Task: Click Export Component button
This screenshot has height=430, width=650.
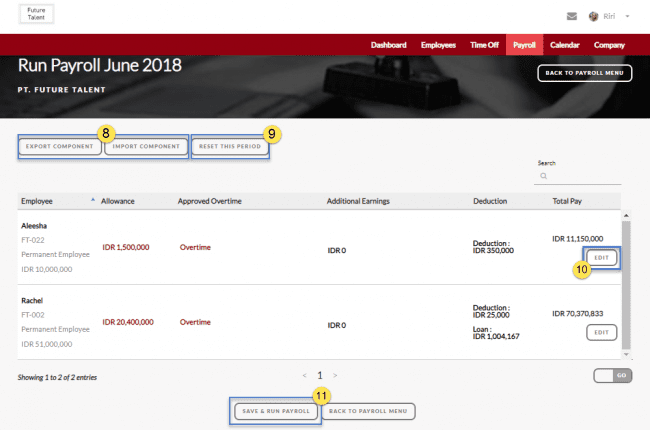Action: [59, 147]
